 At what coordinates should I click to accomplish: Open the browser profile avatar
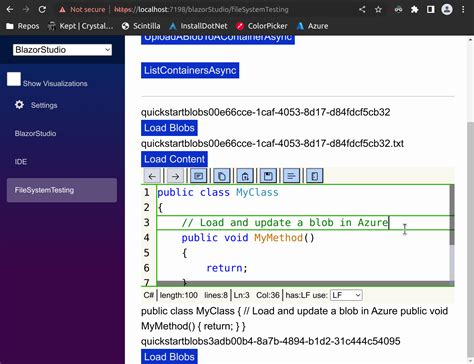[447, 9]
